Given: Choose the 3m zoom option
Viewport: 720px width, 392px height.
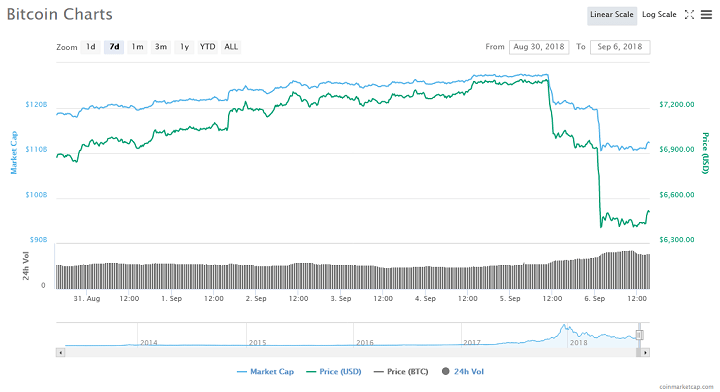Looking at the screenshot, I should pyautogui.click(x=161, y=47).
